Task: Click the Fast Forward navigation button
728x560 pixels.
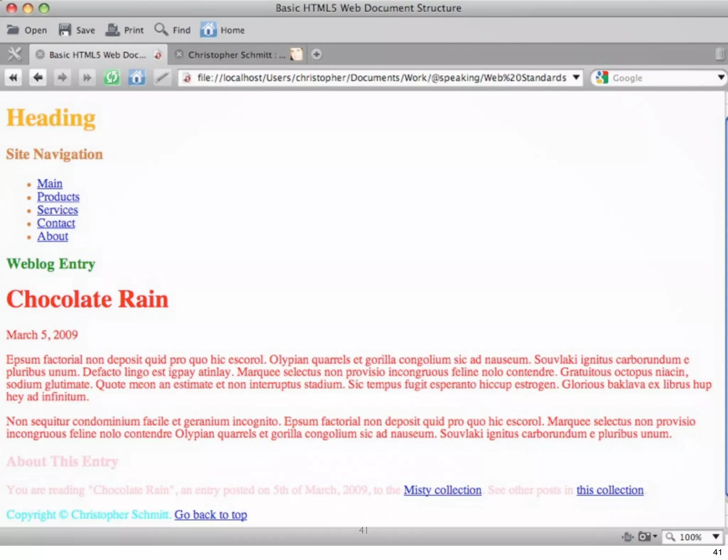Action: pos(87,77)
